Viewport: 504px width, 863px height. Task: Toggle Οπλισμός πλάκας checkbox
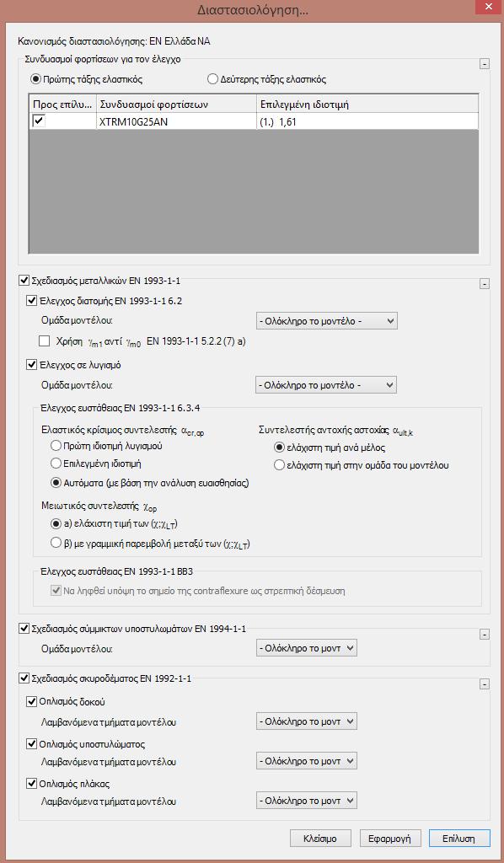32,783
